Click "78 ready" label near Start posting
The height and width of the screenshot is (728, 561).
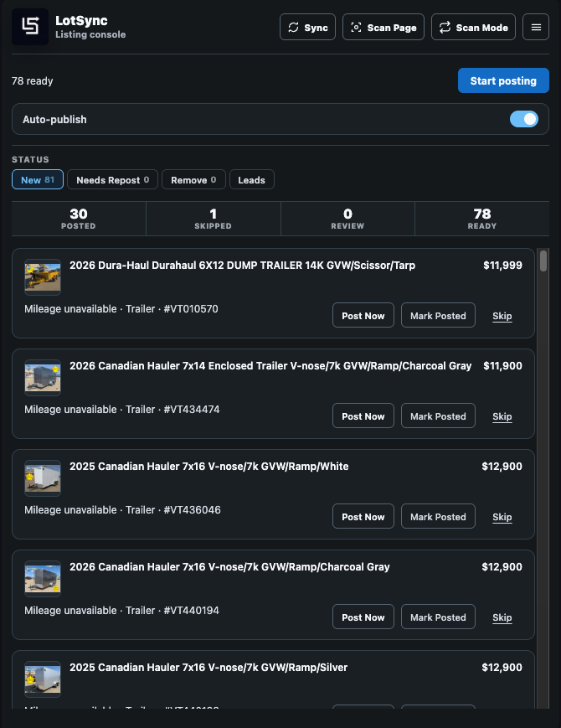pyautogui.click(x=33, y=80)
